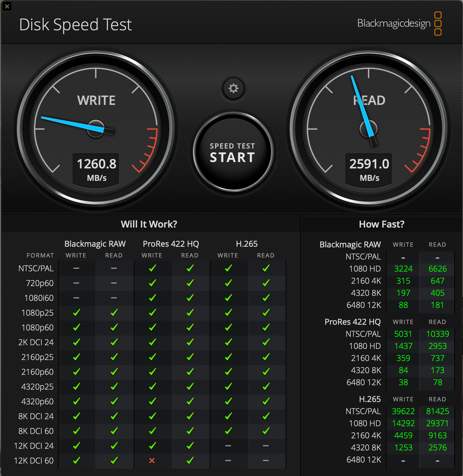Expand the Blackmagic RAW results section
The width and height of the screenshot is (463, 476).
[x=350, y=244]
